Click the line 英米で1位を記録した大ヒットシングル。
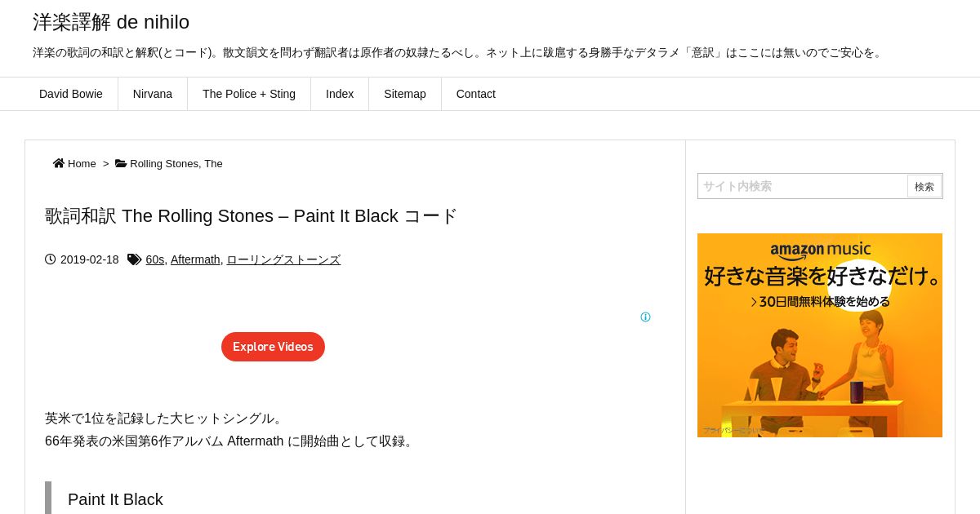Image resolution: width=980 pixels, height=514 pixels. (x=166, y=419)
